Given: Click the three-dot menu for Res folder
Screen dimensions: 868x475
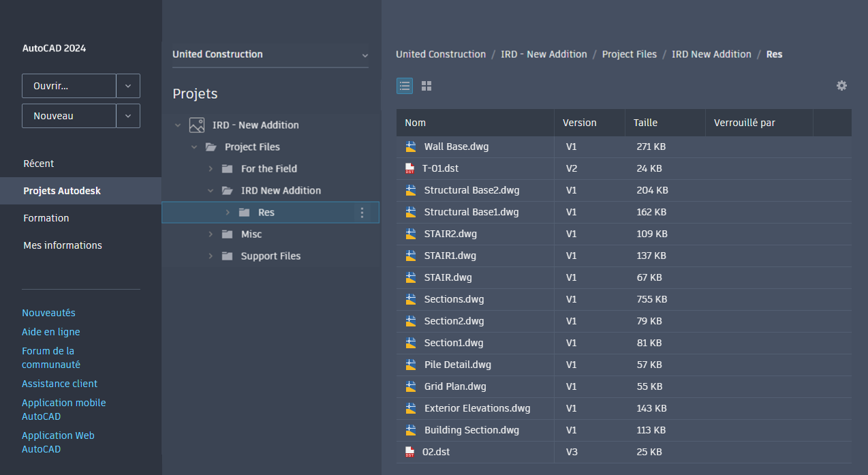Looking at the screenshot, I should [x=362, y=213].
